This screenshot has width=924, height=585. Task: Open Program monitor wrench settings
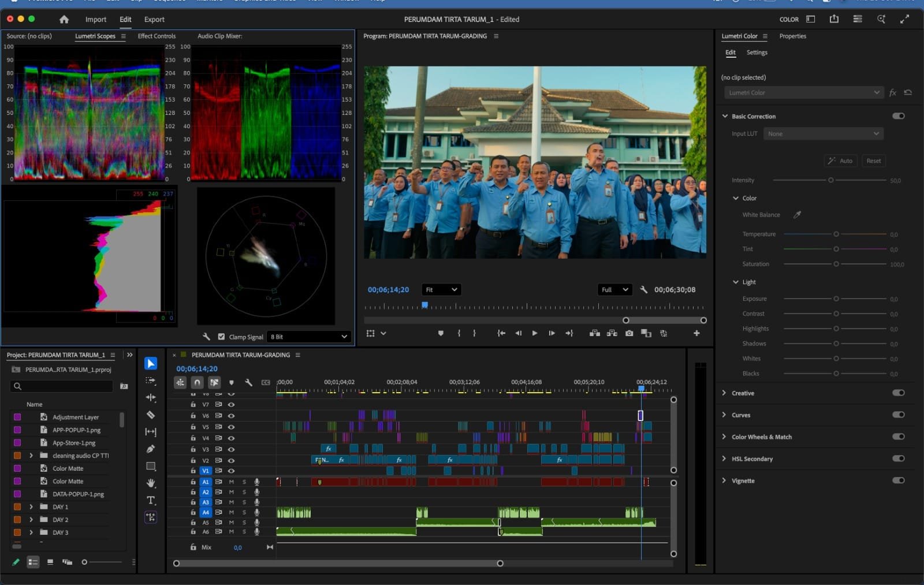(x=644, y=289)
